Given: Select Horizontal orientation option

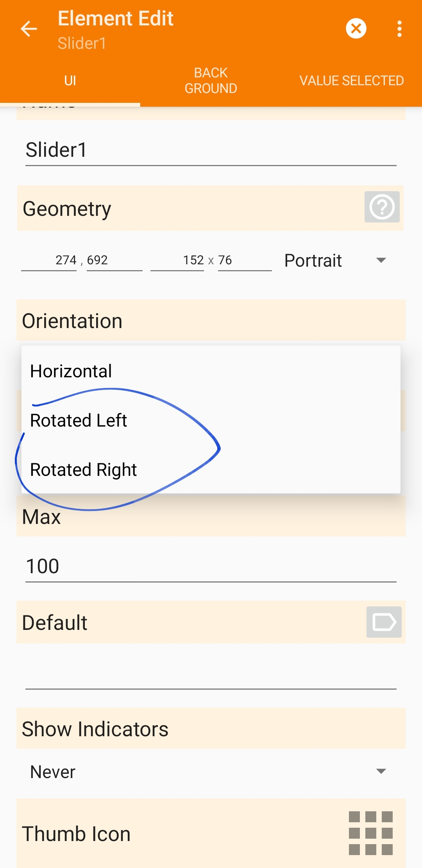Looking at the screenshot, I should [72, 371].
